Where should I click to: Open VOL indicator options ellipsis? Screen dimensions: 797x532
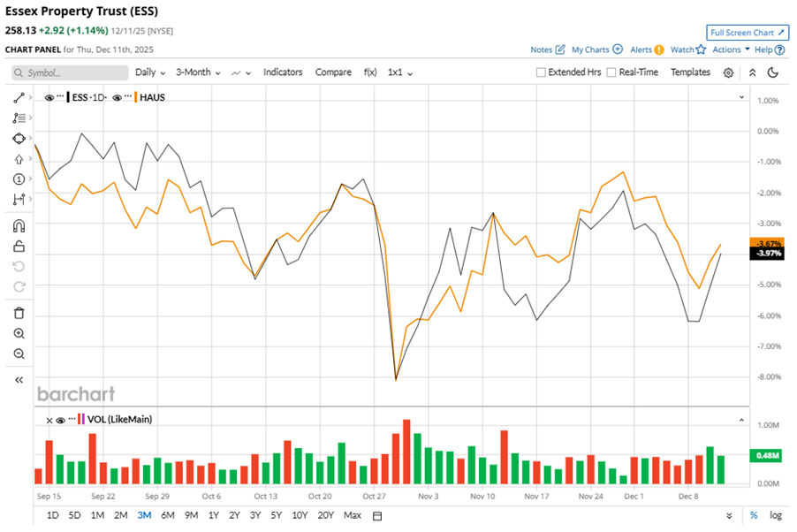click(x=72, y=419)
